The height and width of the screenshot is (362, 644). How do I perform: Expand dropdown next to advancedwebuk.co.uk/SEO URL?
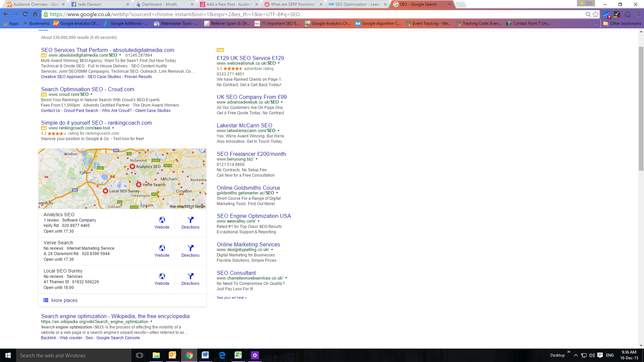click(282, 102)
